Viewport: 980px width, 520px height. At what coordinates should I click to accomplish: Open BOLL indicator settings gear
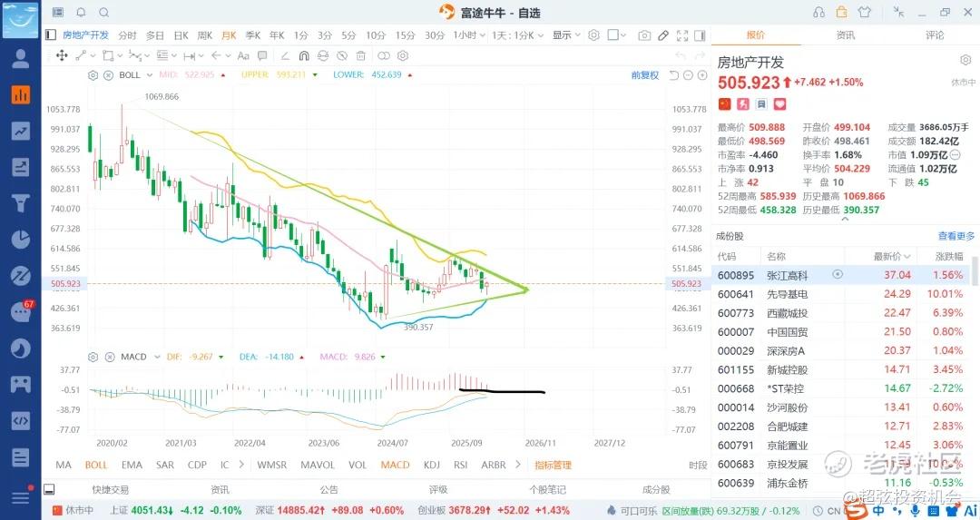coord(93,75)
